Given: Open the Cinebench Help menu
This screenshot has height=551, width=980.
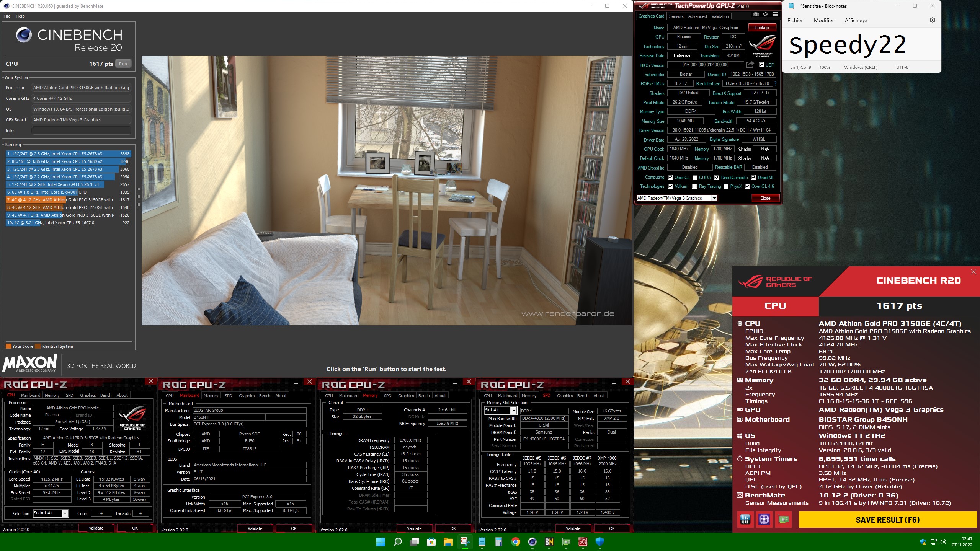Looking at the screenshot, I should click(20, 16).
